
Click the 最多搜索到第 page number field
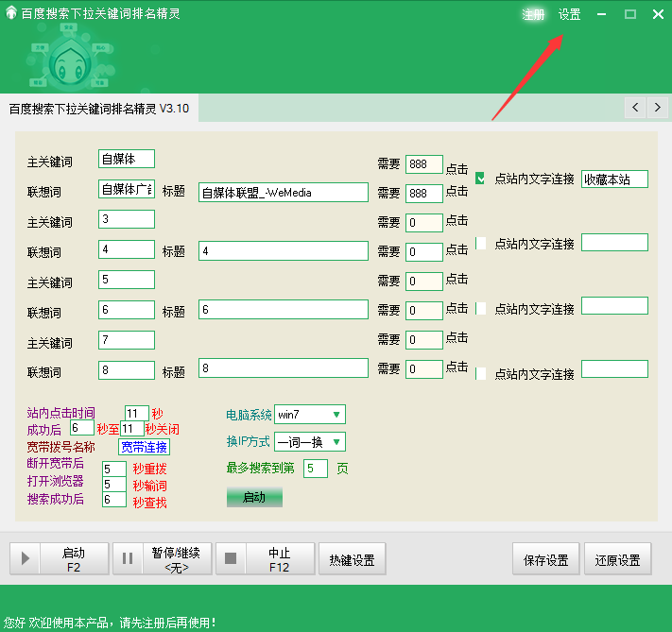pos(316,469)
